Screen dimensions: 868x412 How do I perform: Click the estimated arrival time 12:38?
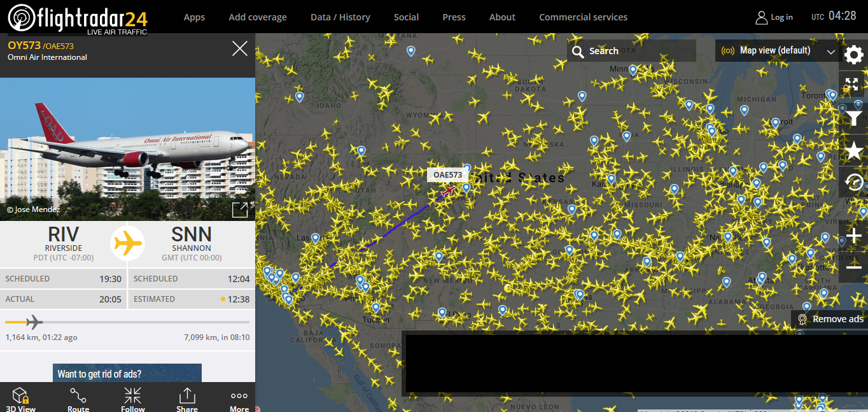tap(239, 299)
